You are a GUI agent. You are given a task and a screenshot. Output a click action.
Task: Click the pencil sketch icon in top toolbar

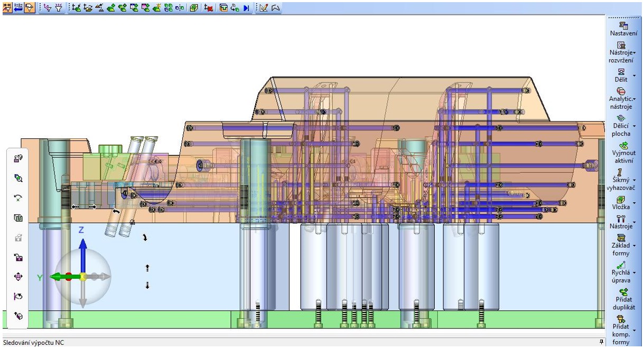[264, 7]
